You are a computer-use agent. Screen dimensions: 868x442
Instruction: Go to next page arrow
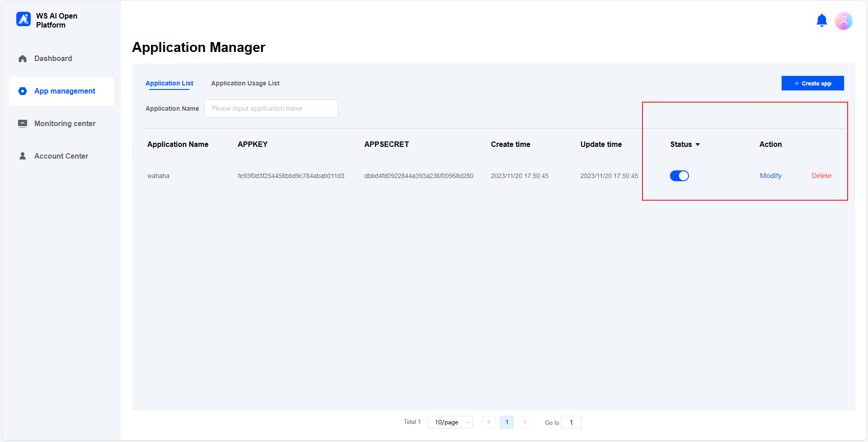[x=524, y=422]
